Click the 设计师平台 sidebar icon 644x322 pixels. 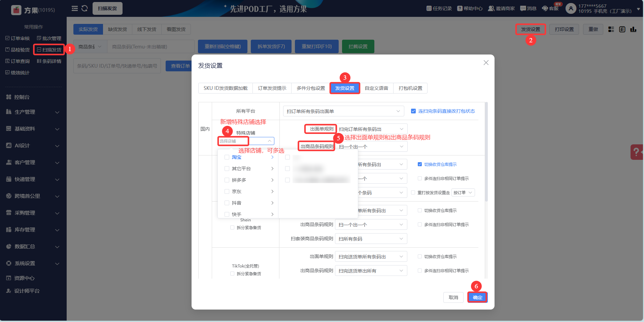(9, 291)
